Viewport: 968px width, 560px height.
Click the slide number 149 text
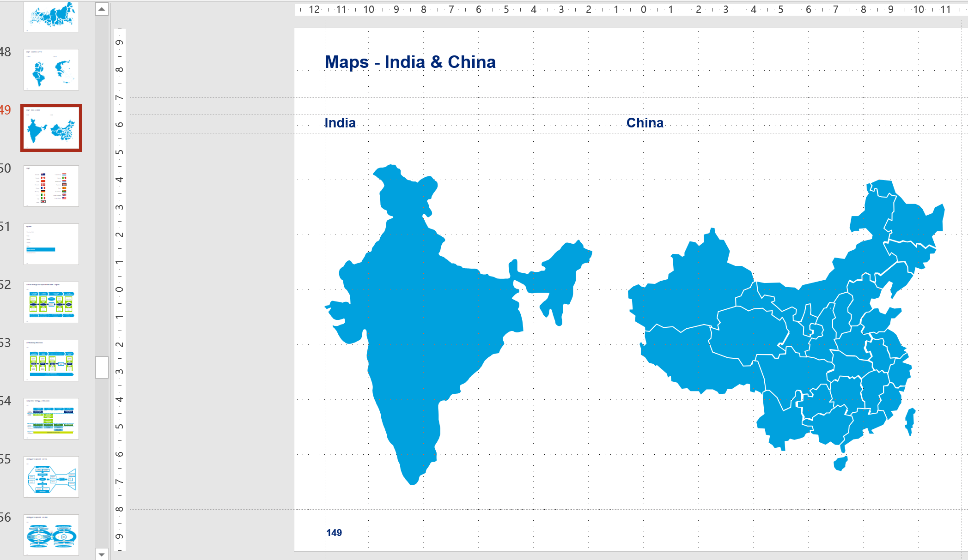334,533
